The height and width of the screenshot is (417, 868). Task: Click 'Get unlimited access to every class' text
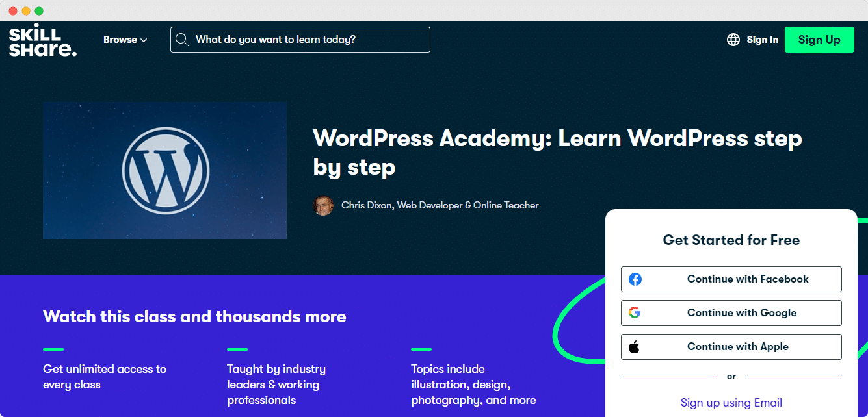[105, 377]
